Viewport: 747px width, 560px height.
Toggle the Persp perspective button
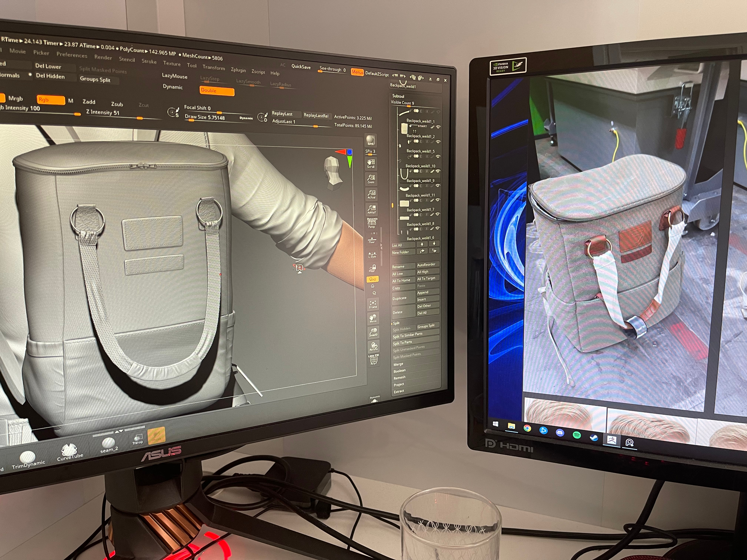372,223
